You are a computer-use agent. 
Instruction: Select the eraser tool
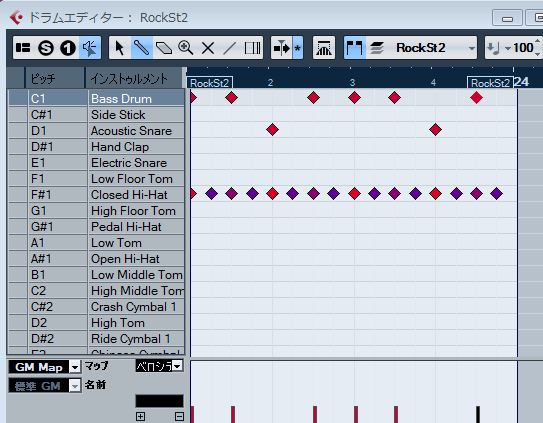[164, 48]
